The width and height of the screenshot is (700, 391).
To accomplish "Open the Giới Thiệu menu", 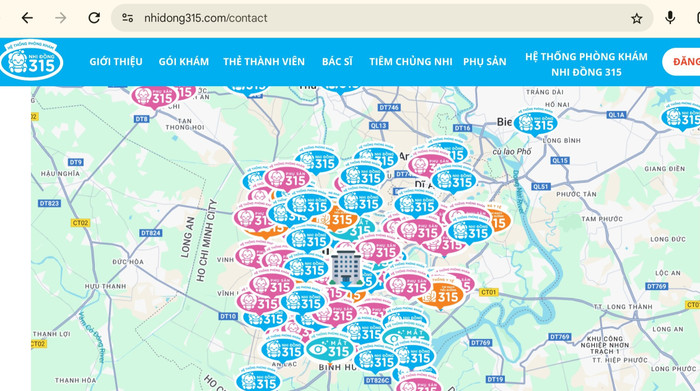I will (x=116, y=62).
